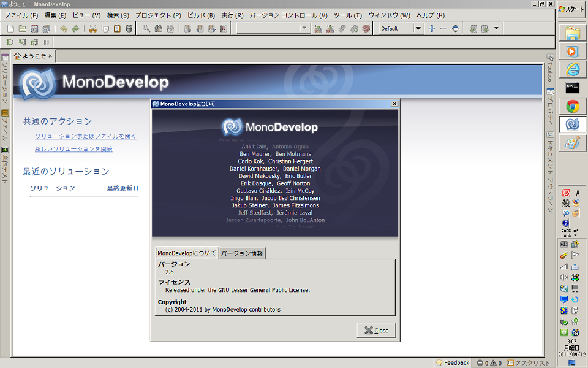The image size is (588, 368).
Task: Click the magnifier Find icon
Action: pos(146,29)
